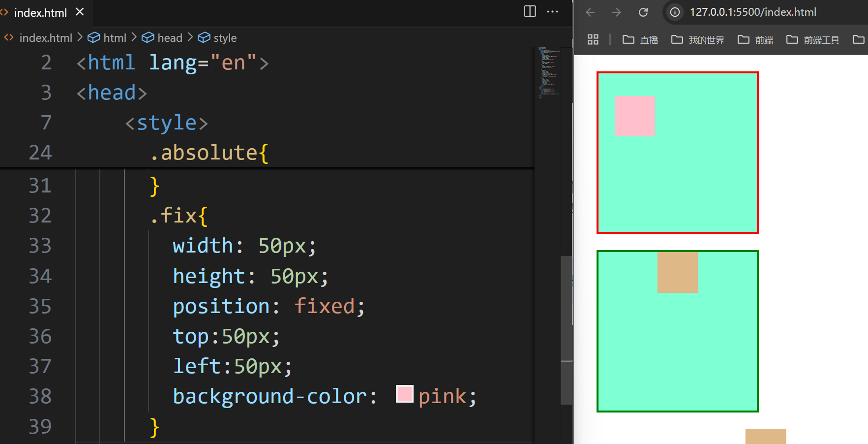Click the 'pink' value keyword
The image size is (868, 444).
click(x=442, y=397)
